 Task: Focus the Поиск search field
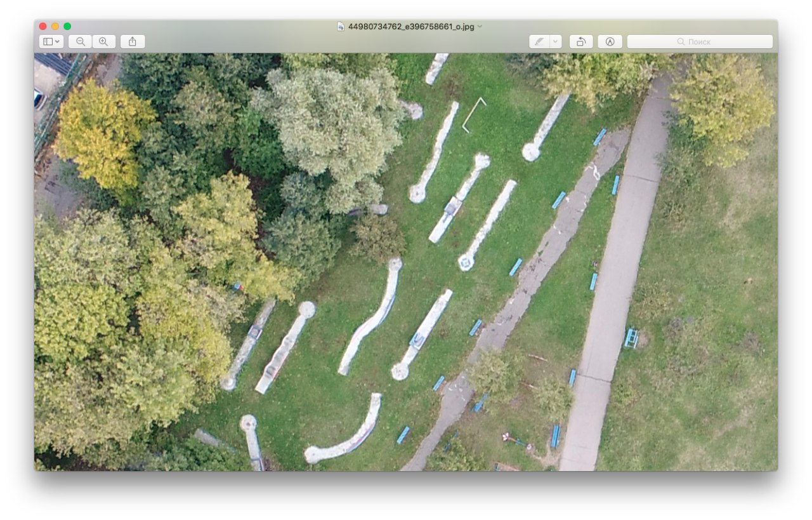click(x=700, y=41)
